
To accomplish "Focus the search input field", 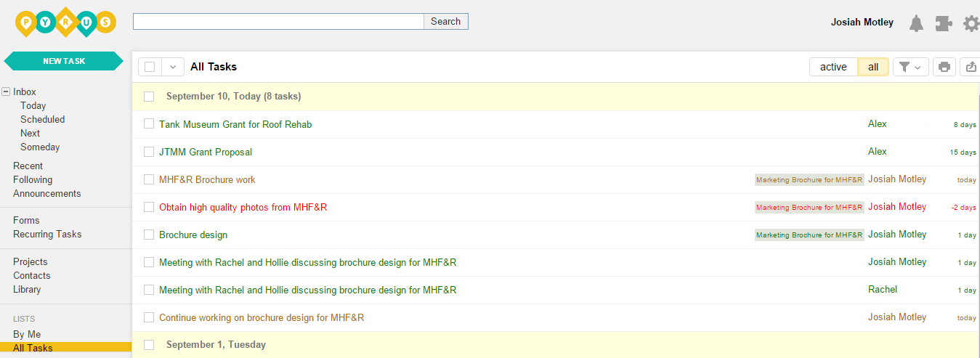I will 278,21.
